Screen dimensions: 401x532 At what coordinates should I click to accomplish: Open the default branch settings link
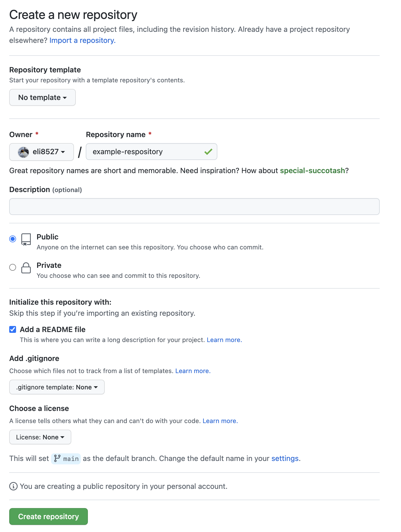pos(285,459)
